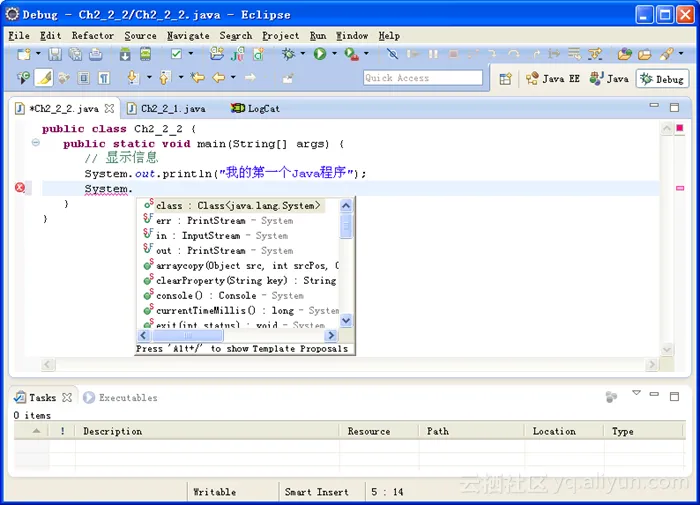
Task: Open the New file dropdown arrow
Action: coord(37,54)
